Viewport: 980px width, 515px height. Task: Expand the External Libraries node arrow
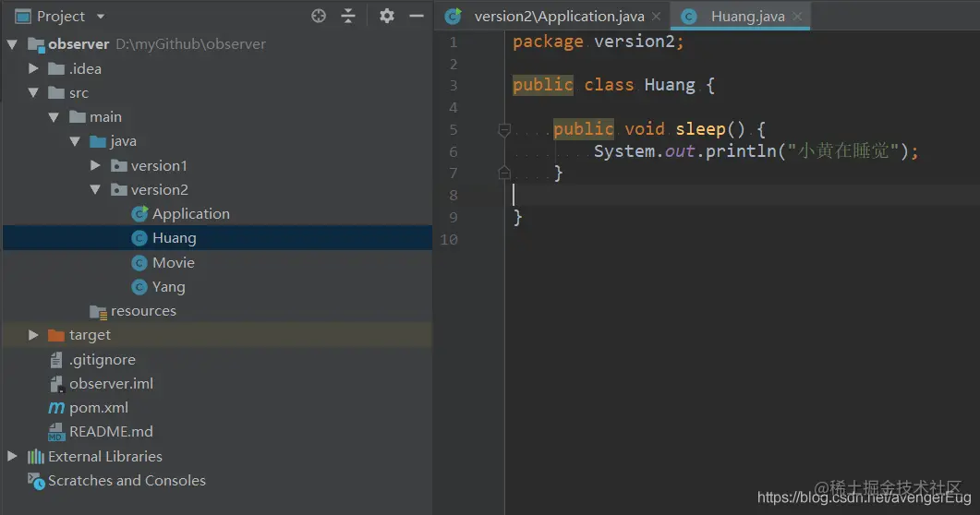pos(13,456)
